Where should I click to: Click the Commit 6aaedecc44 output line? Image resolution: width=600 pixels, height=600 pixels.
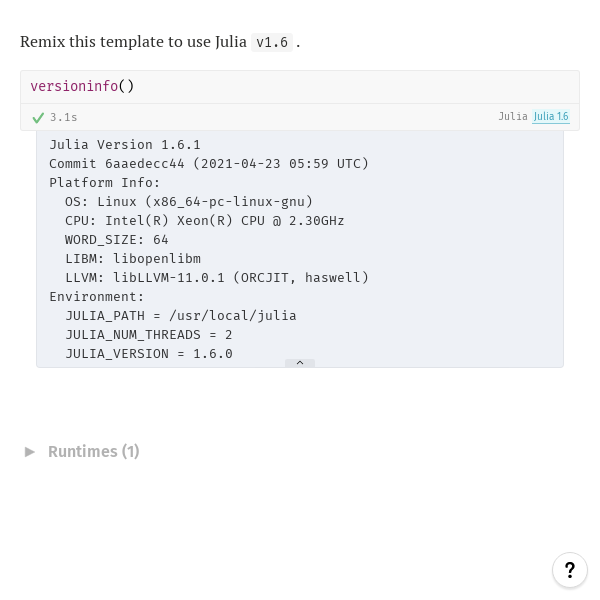click(x=209, y=164)
